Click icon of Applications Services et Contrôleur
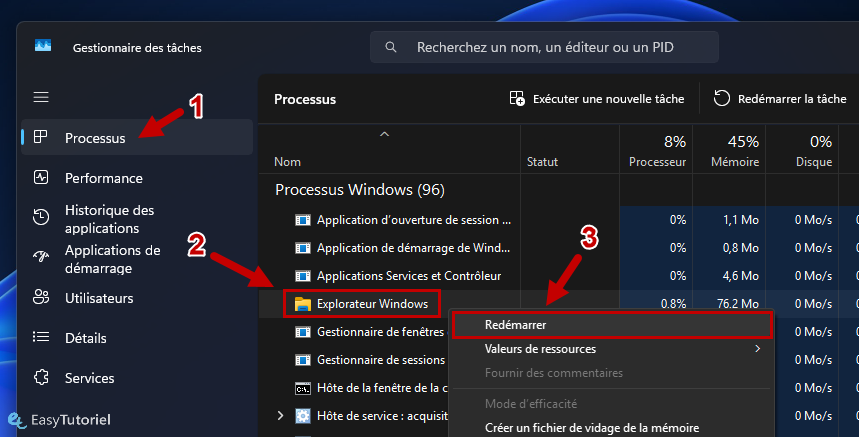 click(x=303, y=276)
